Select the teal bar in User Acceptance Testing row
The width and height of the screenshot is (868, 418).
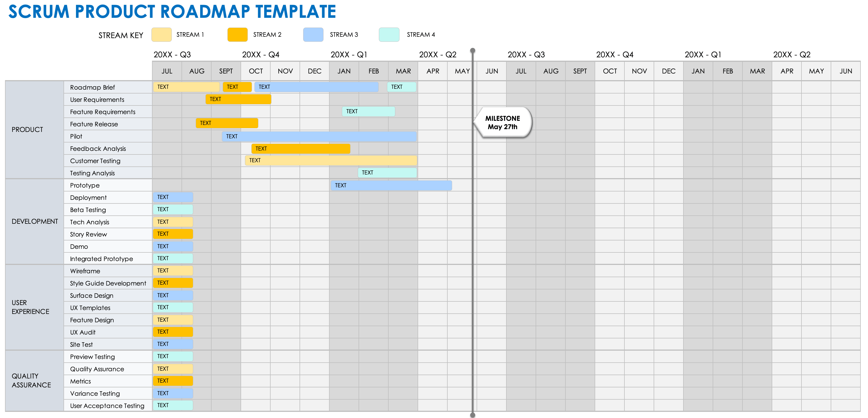pos(173,405)
